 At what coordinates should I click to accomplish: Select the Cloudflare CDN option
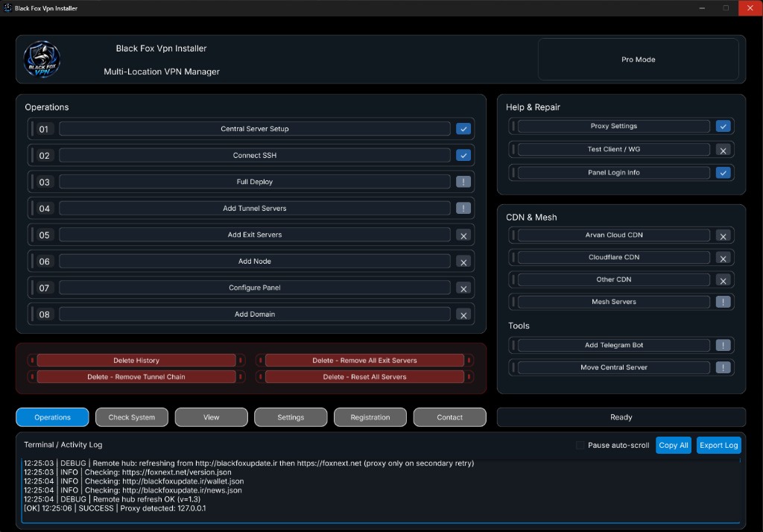(614, 258)
